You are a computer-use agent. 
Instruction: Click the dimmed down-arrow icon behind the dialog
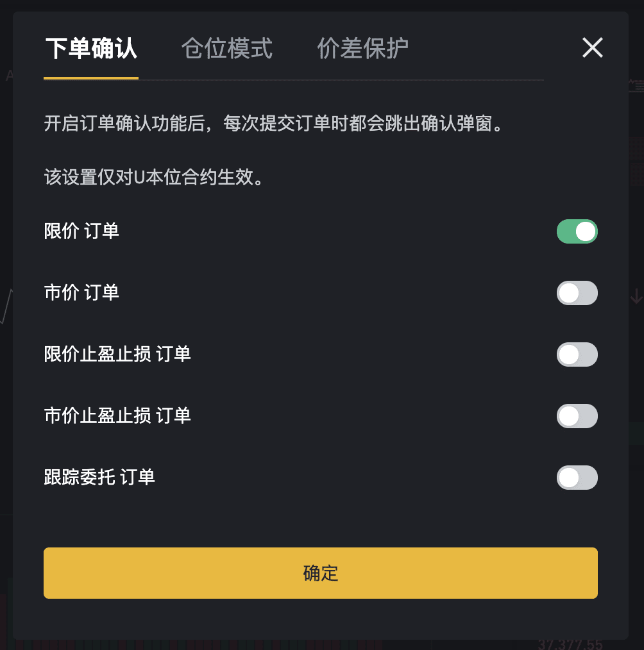[x=636, y=296]
